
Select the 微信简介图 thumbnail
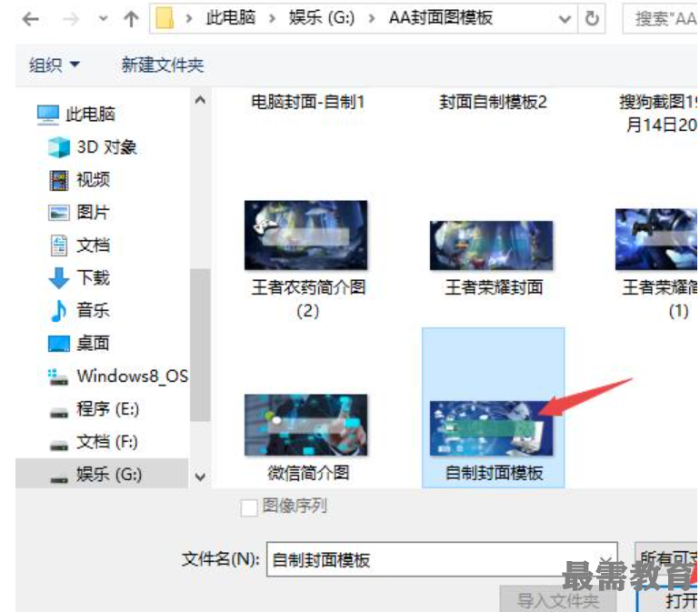click(x=305, y=425)
